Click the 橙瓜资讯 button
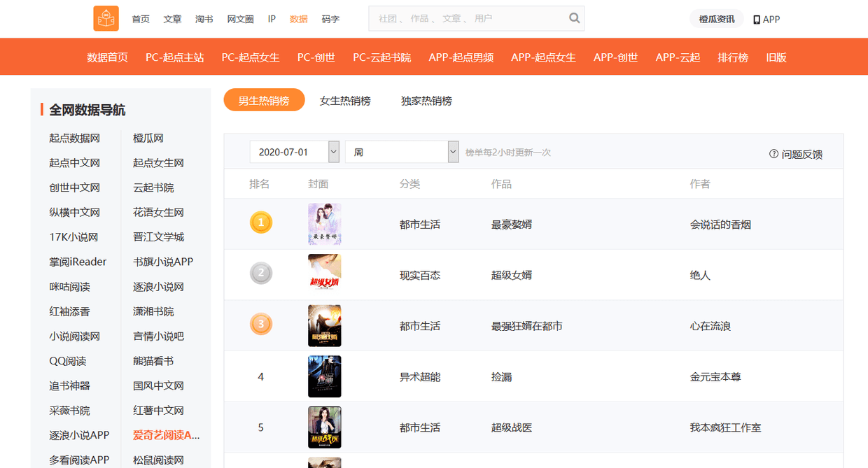The image size is (868, 468). click(x=717, y=20)
